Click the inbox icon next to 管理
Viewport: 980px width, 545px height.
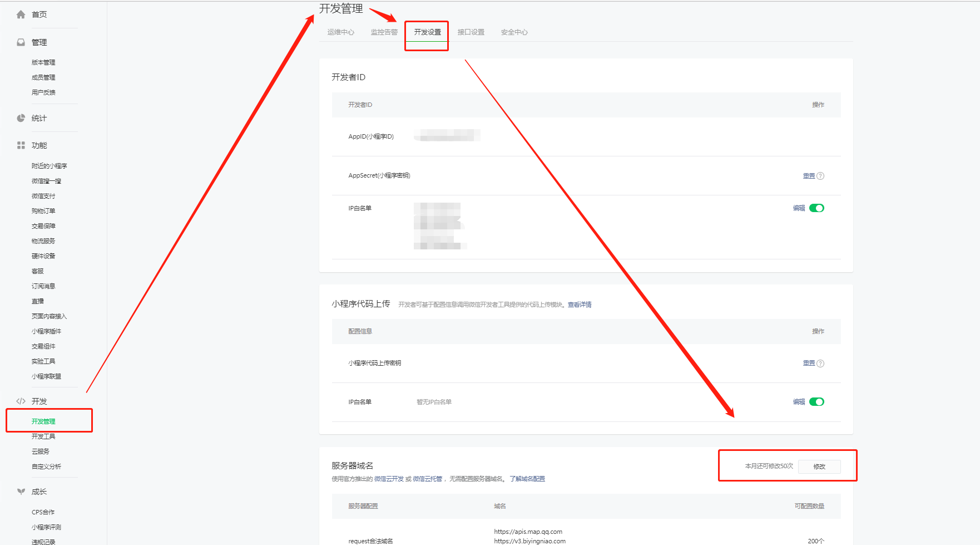tap(21, 42)
